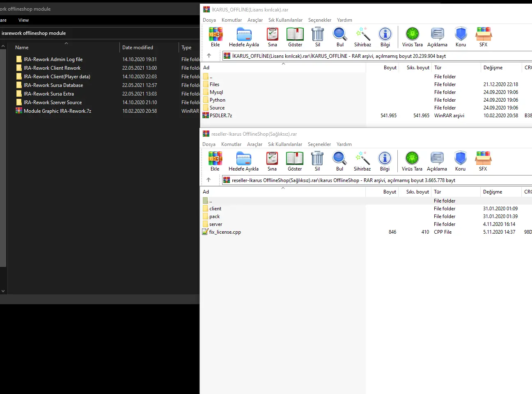Click Koru shield icon in bottom WinRAR window
Viewport: 532px width, 394px height.
click(460, 161)
